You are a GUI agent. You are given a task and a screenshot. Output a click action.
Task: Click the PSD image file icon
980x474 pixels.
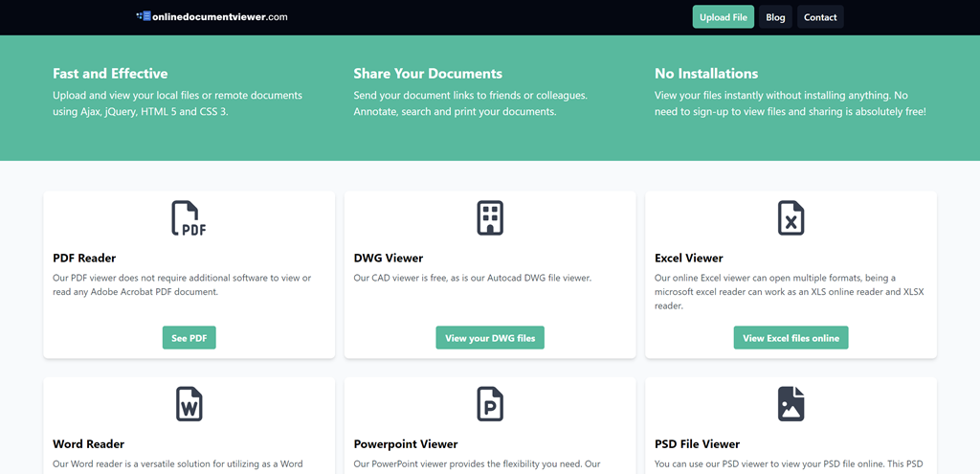tap(791, 404)
